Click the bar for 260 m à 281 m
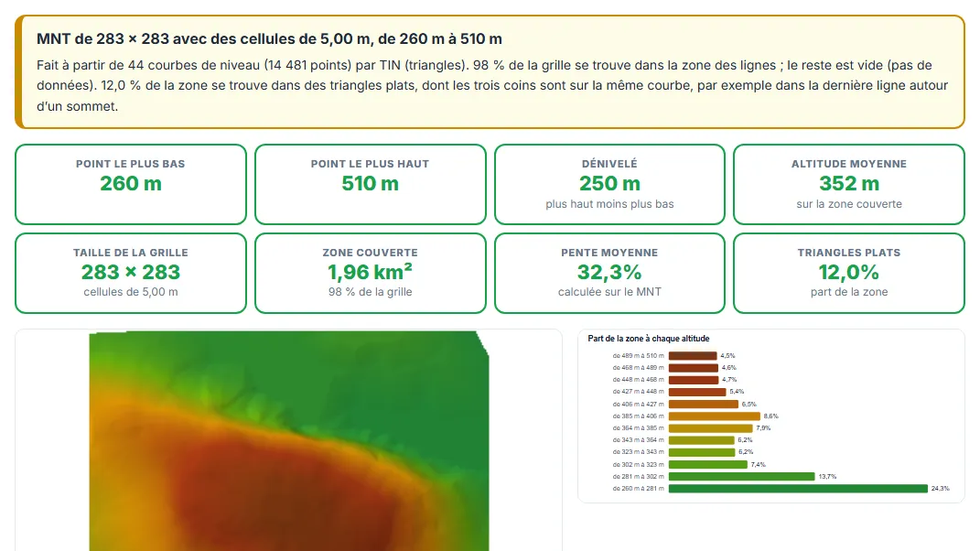Viewport: 980px width, 551px height. 798,489
